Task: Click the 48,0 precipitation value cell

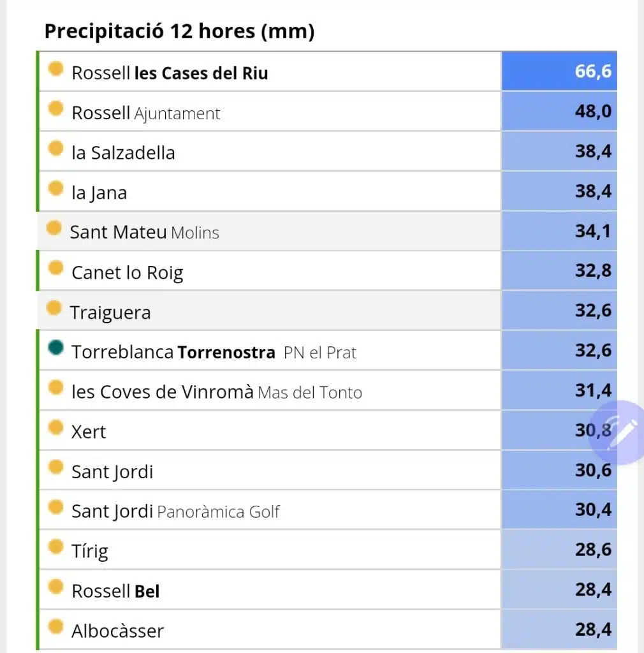Action: coord(559,111)
